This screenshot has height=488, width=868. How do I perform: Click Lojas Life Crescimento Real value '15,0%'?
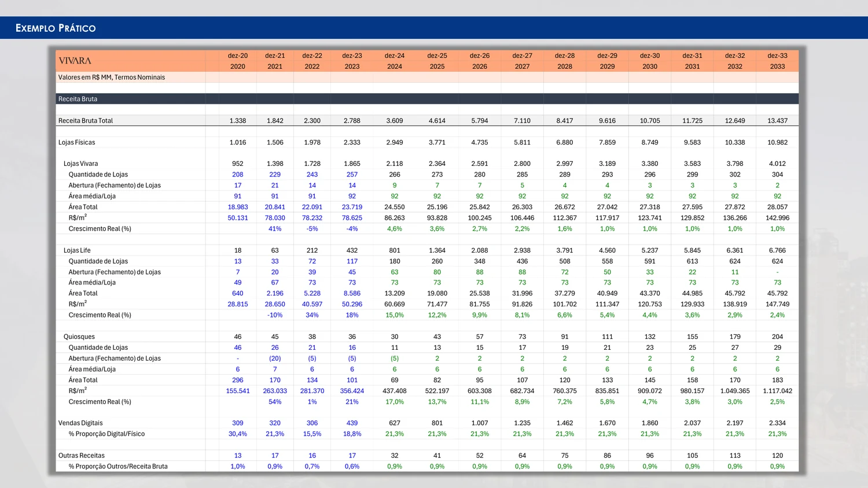click(395, 315)
